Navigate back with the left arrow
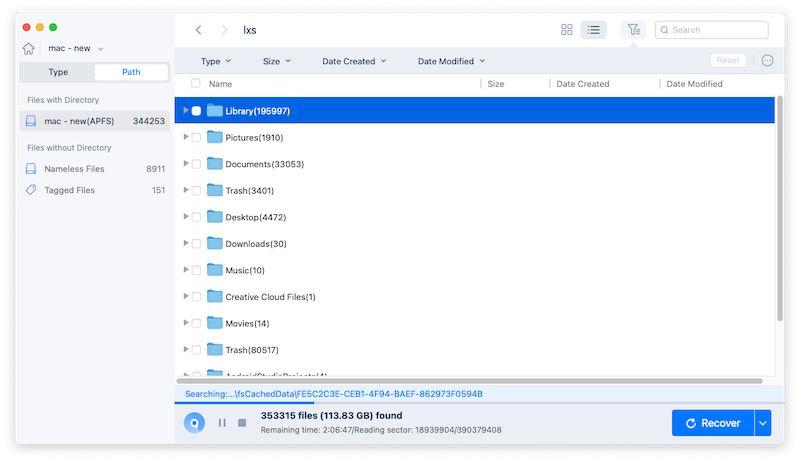Image resolution: width=800 pixels, height=462 pixels. click(198, 30)
